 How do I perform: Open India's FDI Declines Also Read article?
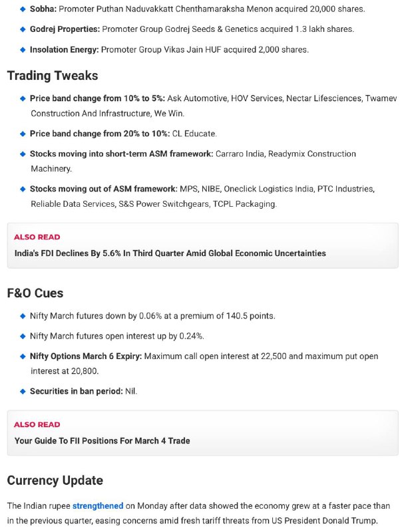[170, 253]
